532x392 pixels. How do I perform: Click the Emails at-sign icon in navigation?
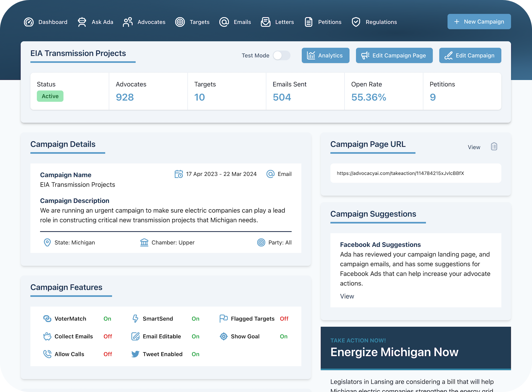coord(224,22)
